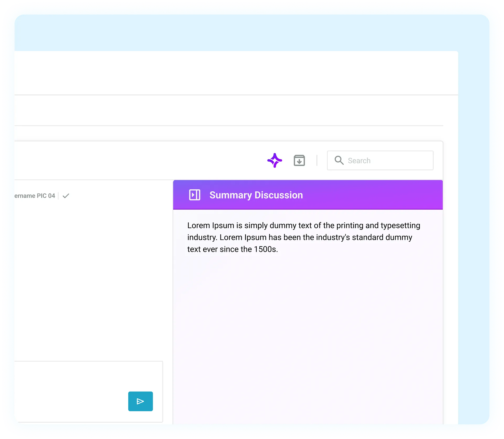Click the first line mentioning typesetting
Viewport: 504px width, 439px height.
pyautogui.click(x=304, y=226)
